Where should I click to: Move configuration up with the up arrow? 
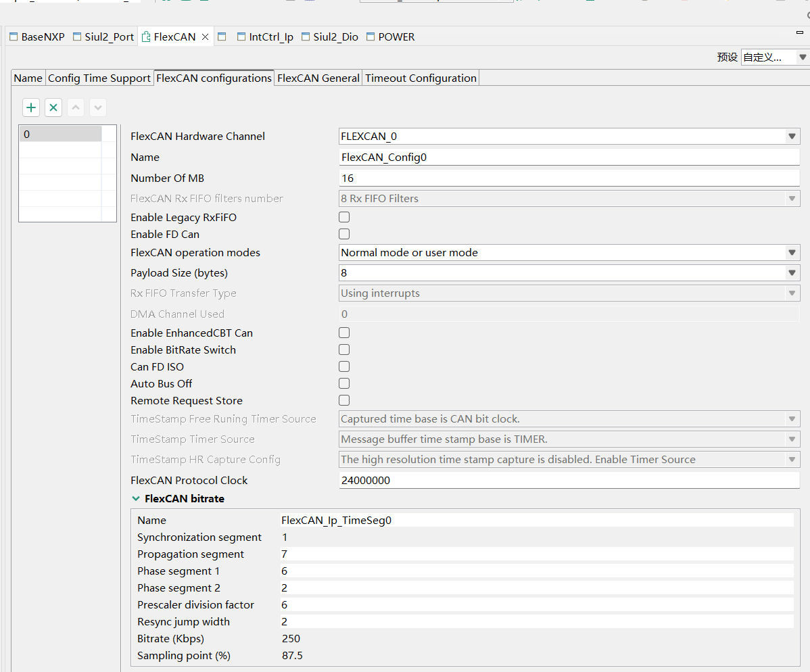pyautogui.click(x=76, y=107)
